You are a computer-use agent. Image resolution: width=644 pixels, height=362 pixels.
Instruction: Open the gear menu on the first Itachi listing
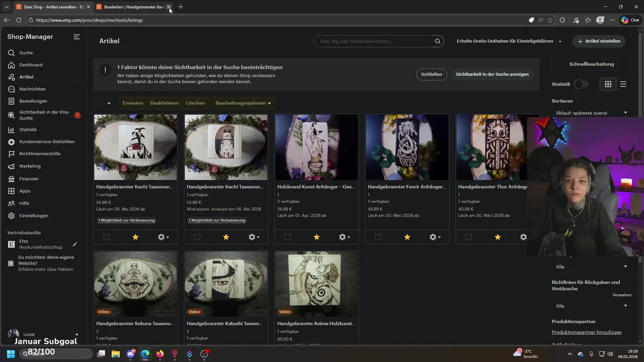164,237
